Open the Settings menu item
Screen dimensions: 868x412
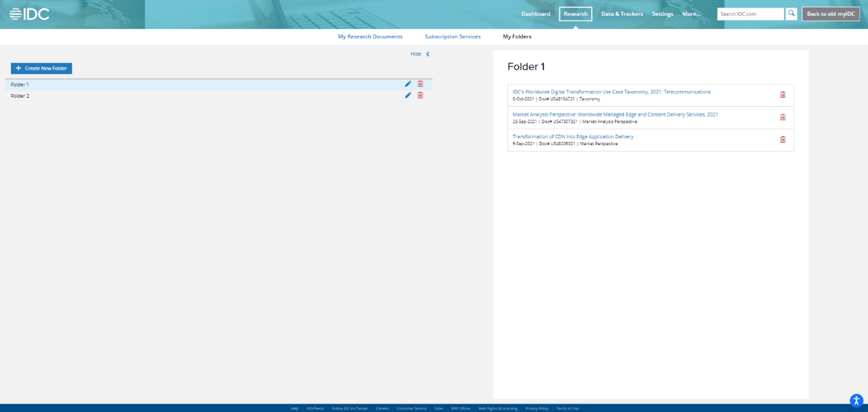(663, 14)
